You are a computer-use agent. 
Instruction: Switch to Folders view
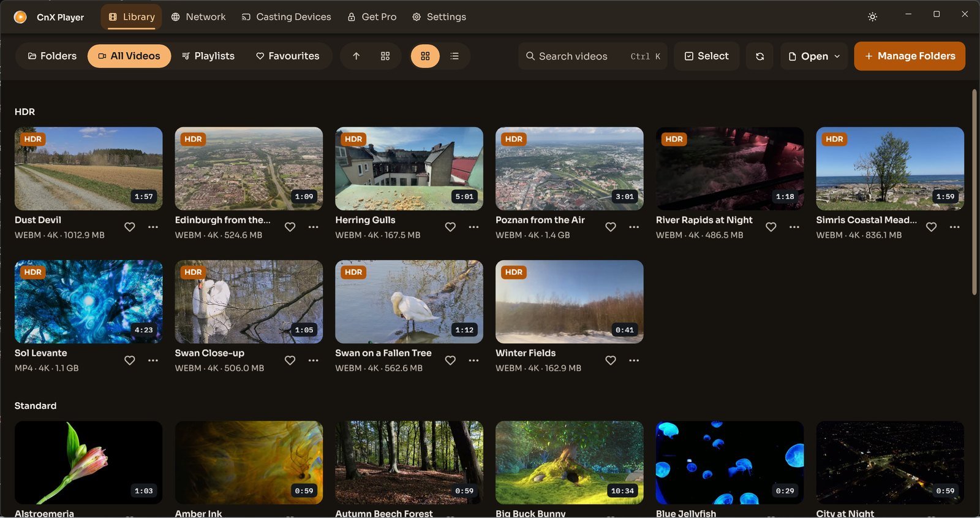tap(52, 56)
